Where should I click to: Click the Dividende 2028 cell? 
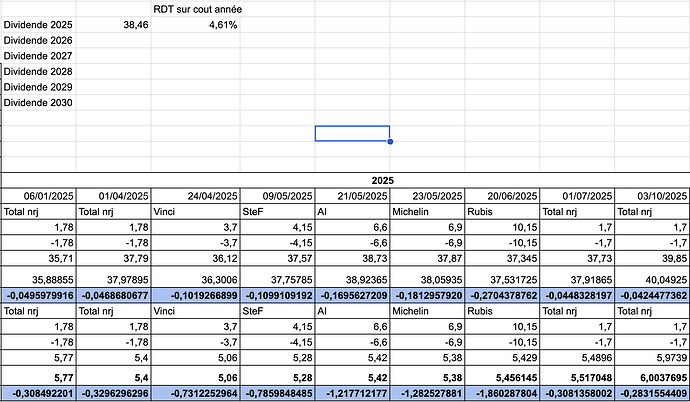(38, 71)
